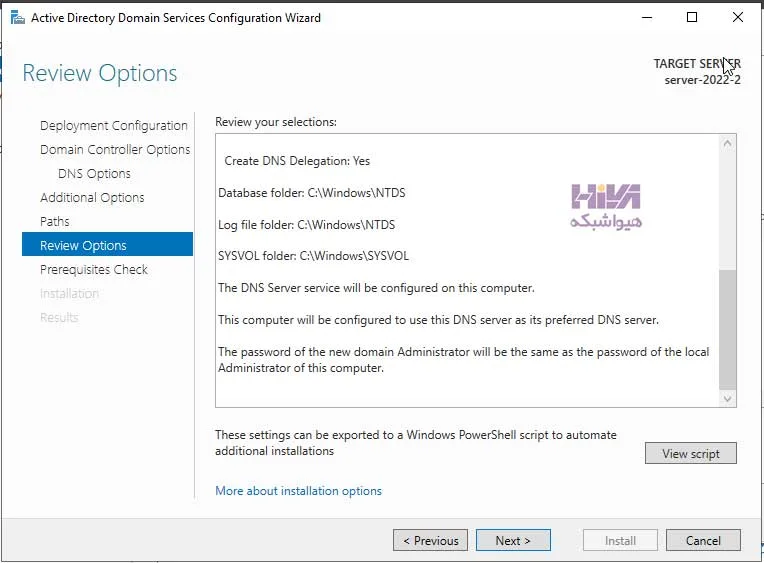Click the review list scrollbar thumb
Viewport: 764px width, 563px height.
pos(727,329)
